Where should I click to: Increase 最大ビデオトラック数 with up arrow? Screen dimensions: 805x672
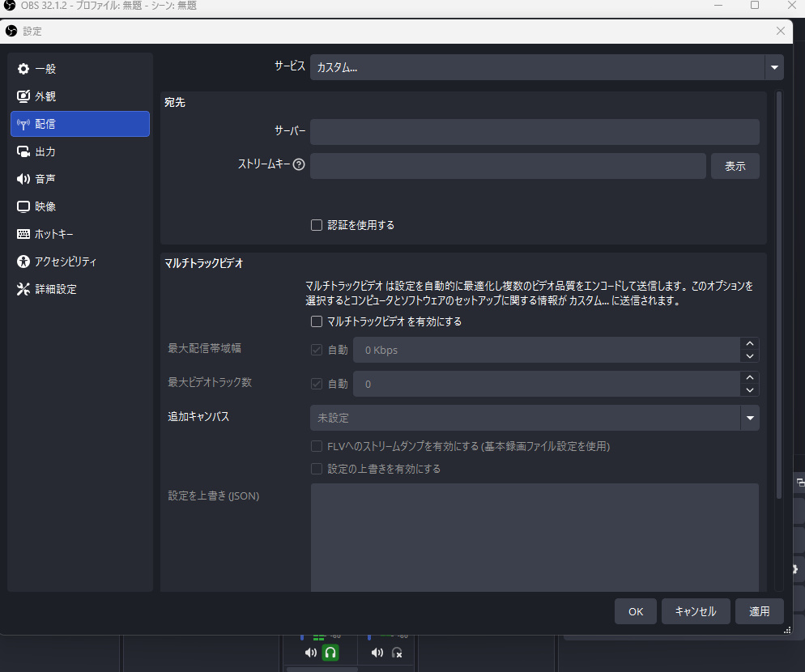pyautogui.click(x=750, y=377)
